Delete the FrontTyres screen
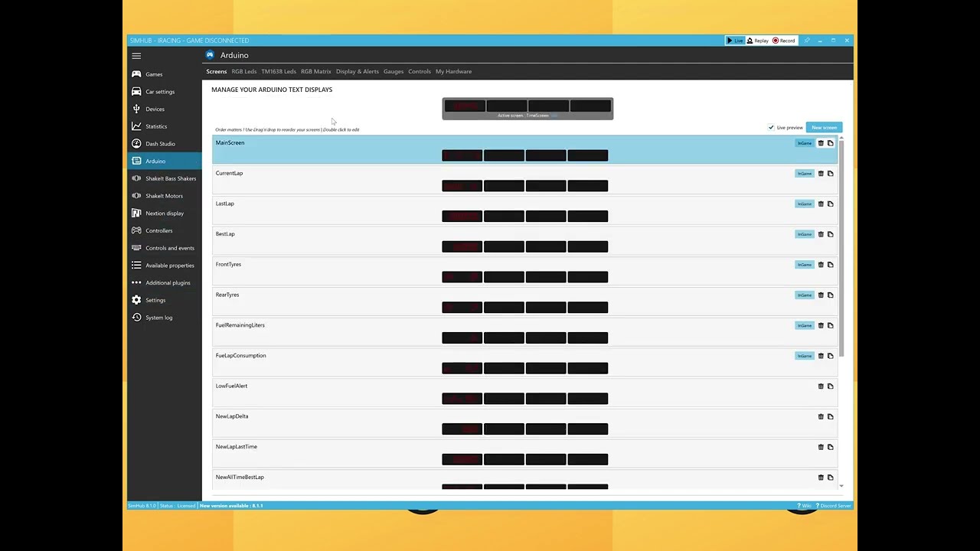 click(821, 265)
